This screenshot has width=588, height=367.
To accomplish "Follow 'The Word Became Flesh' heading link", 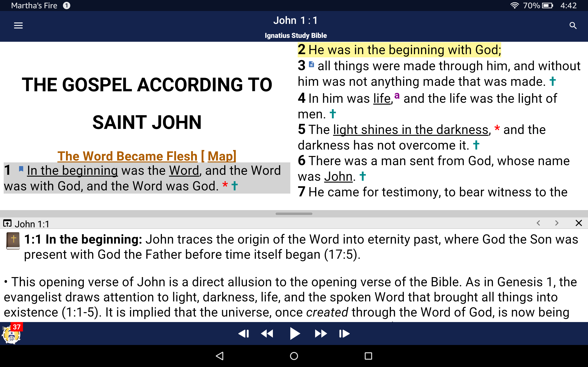I will click(x=127, y=156).
